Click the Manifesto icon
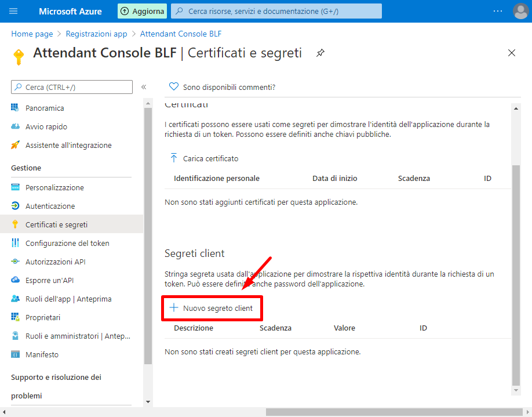 [x=15, y=354]
